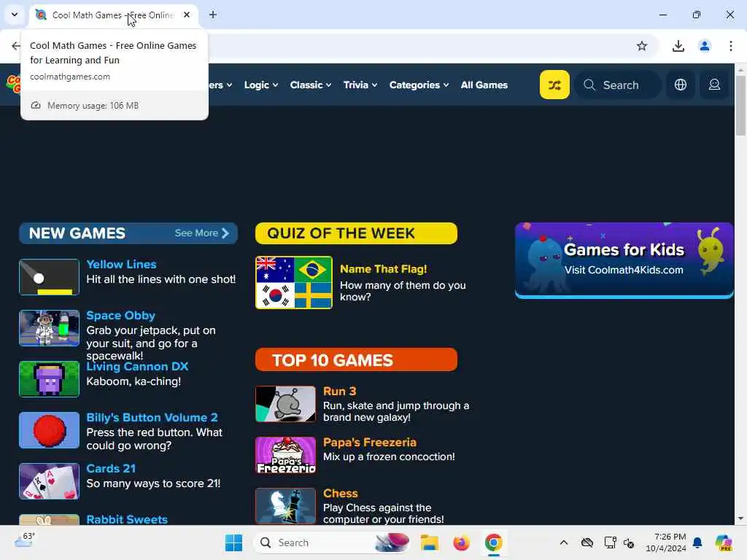The image size is (747, 560).
Task: Click the yellow random game shuffle button
Action: click(554, 85)
